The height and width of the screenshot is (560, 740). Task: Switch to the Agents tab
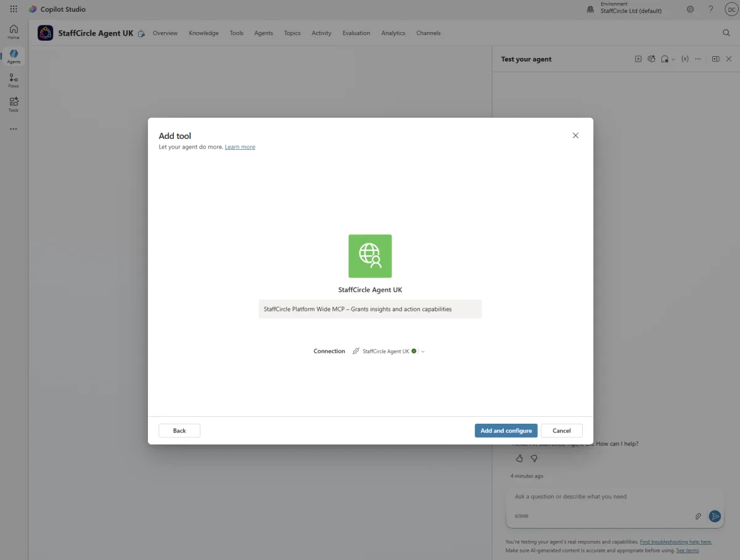[263, 33]
